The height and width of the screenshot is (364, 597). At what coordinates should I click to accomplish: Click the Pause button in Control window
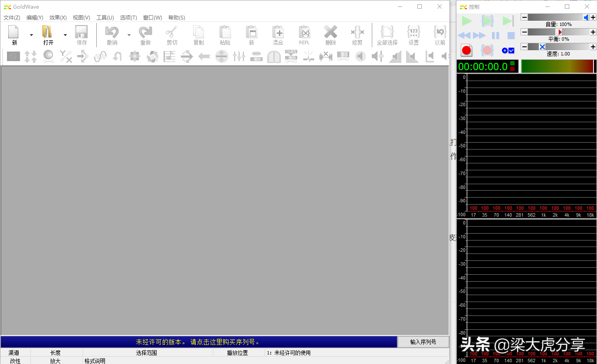[x=495, y=35]
